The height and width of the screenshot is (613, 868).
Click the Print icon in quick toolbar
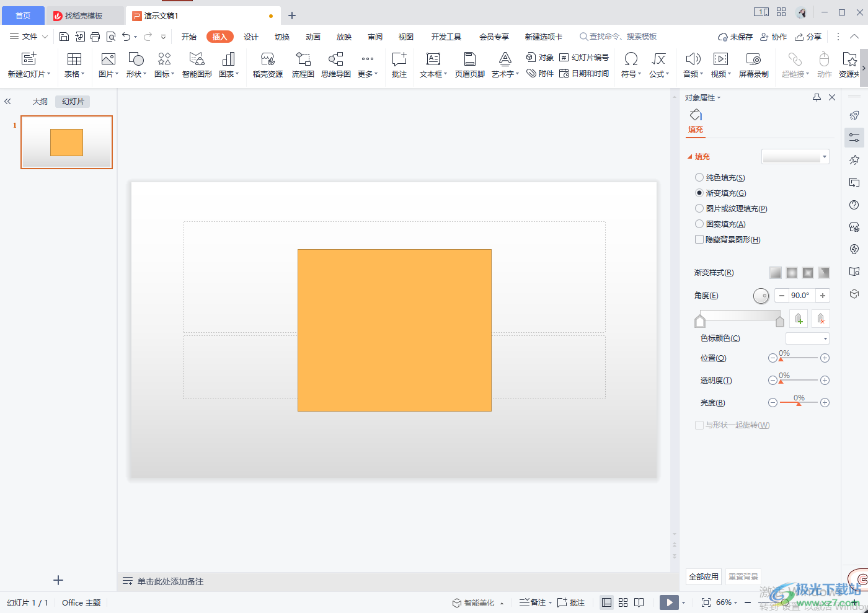coord(95,37)
